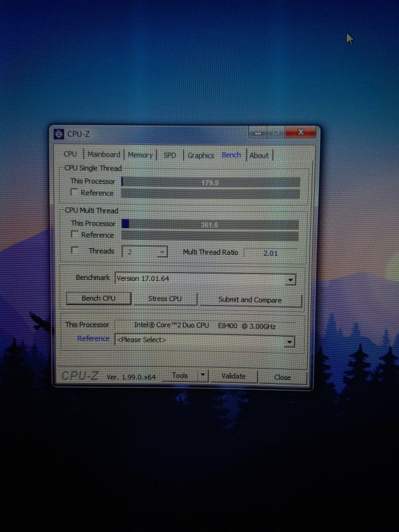
Task: Open the Mainboard tab
Action: tap(104, 154)
